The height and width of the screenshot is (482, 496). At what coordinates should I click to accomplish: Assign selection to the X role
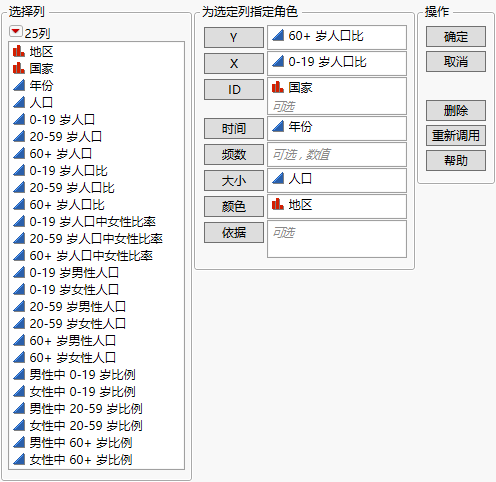coord(234,63)
